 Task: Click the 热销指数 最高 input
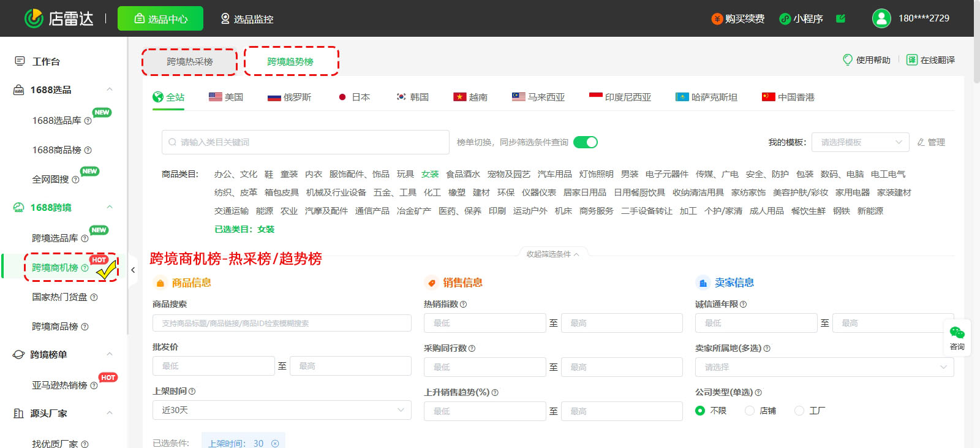tap(622, 323)
